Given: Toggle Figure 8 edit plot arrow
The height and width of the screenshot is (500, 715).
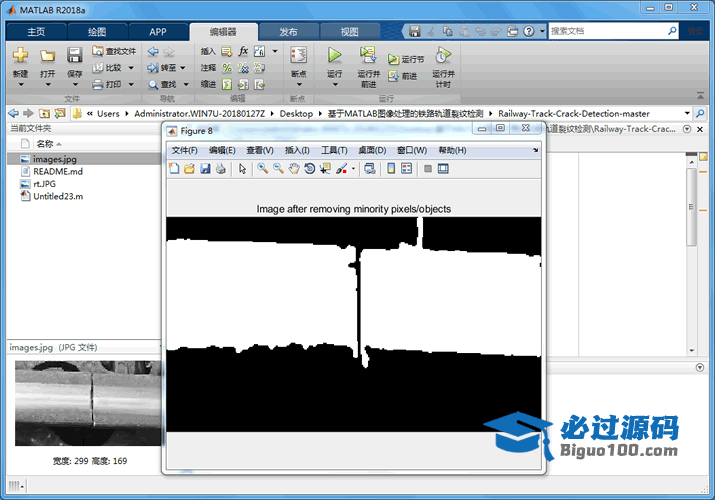Looking at the screenshot, I should tap(242, 169).
